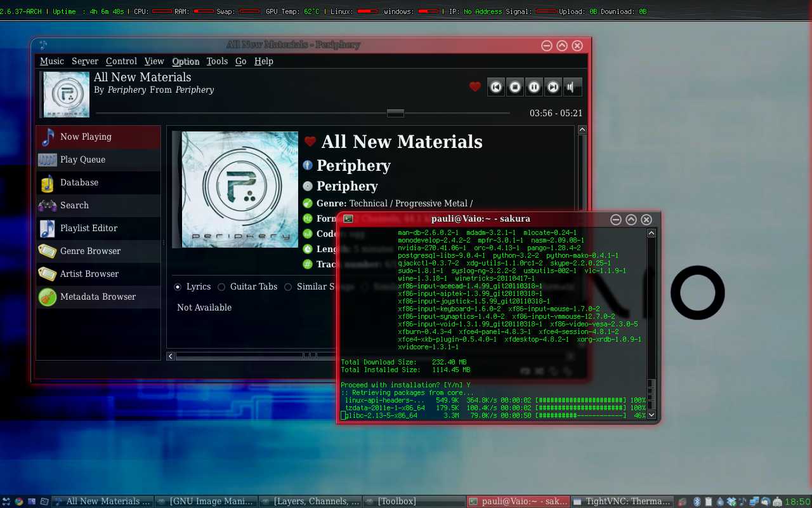Select the Similar Songs radio button
This screenshot has width=812, height=508.
pos(288,287)
